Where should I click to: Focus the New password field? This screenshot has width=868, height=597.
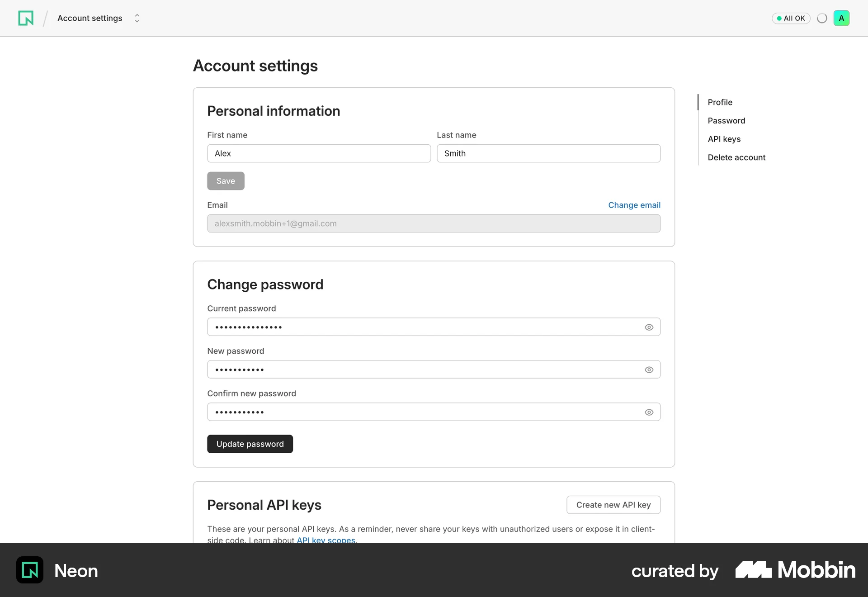coord(434,370)
